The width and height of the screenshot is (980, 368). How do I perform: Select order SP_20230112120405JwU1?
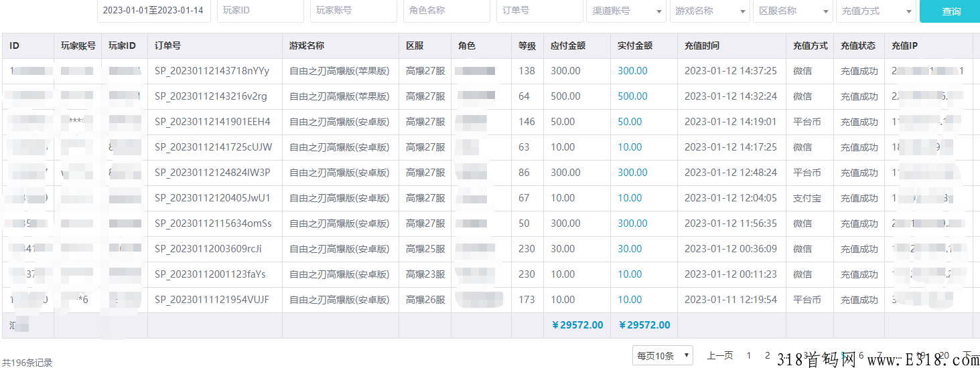[x=212, y=198]
